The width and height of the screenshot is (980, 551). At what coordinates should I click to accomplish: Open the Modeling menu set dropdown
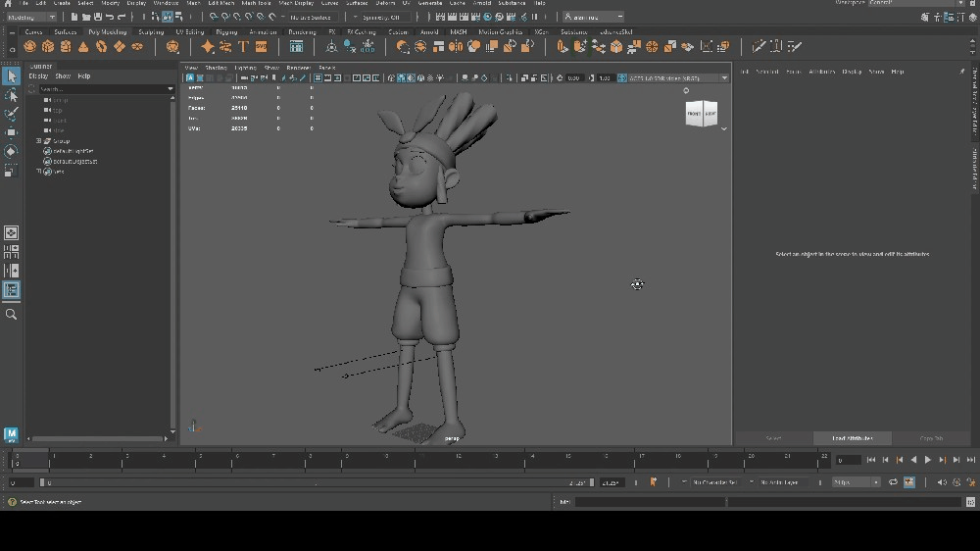pyautogui.click(x=31, y=17)
